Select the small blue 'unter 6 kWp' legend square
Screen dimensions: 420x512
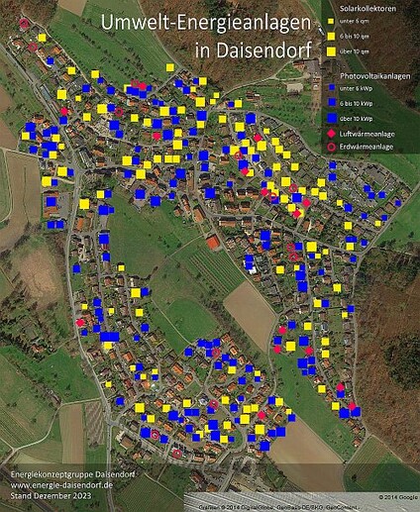point(332,88)
